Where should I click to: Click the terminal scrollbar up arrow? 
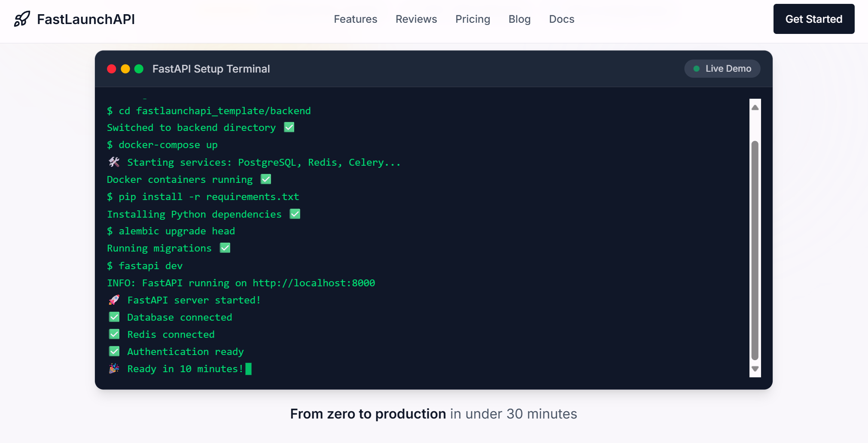pyautogui.click(x=755, y=107)
